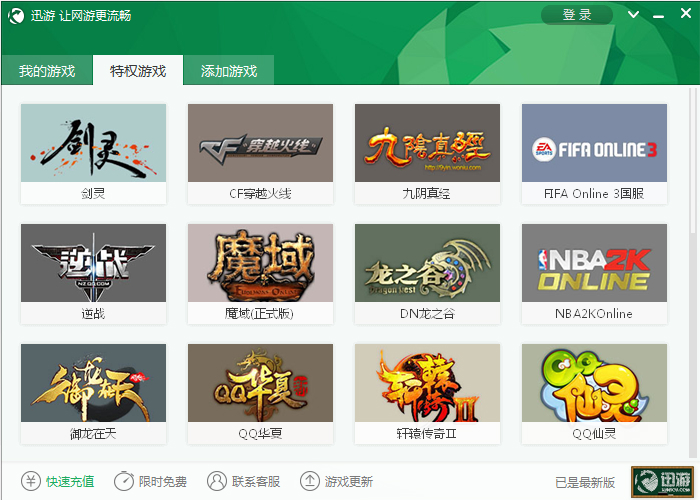
Task: Click the 限时免费 stopwatch icon
Action: point(124,481)
